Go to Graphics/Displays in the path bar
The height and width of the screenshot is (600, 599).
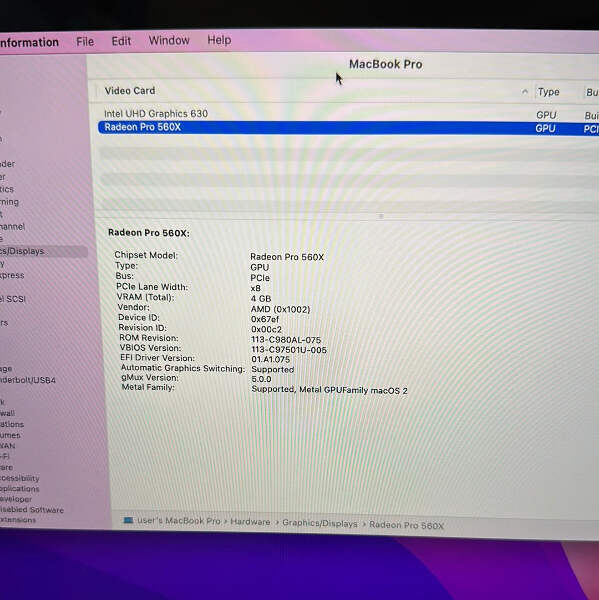[x=320, y=523]
